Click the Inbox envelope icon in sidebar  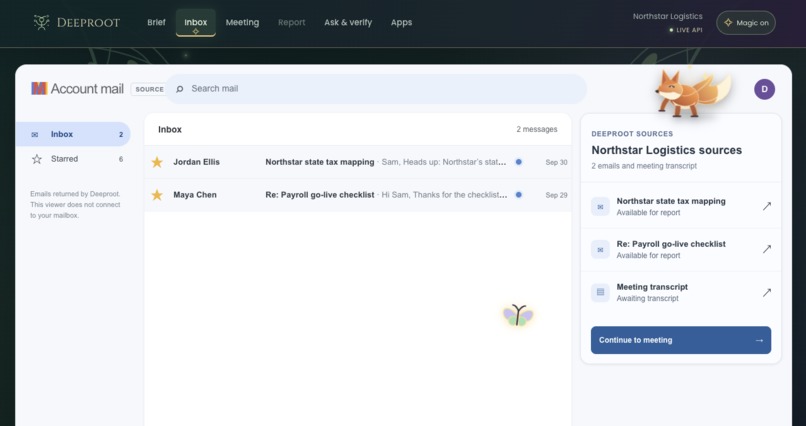pyautogui.click(x=35, y=135)
